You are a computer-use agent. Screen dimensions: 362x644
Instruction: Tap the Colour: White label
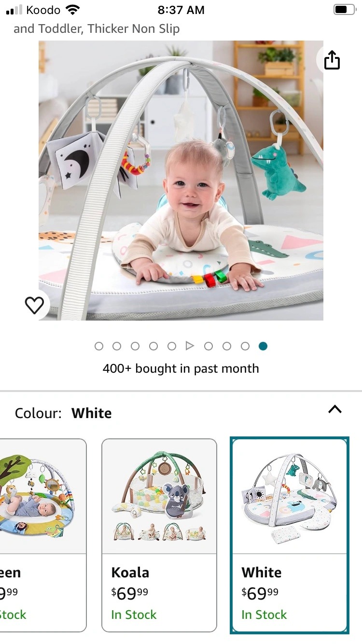point(63,413)
